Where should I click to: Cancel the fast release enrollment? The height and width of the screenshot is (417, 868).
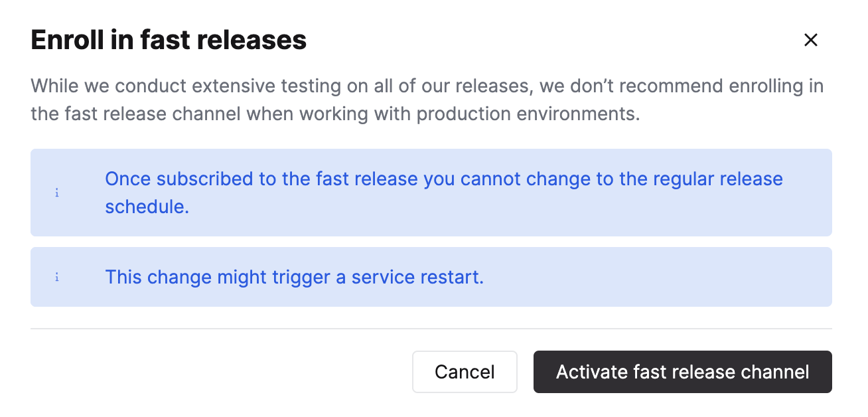(x=465, y=372)
